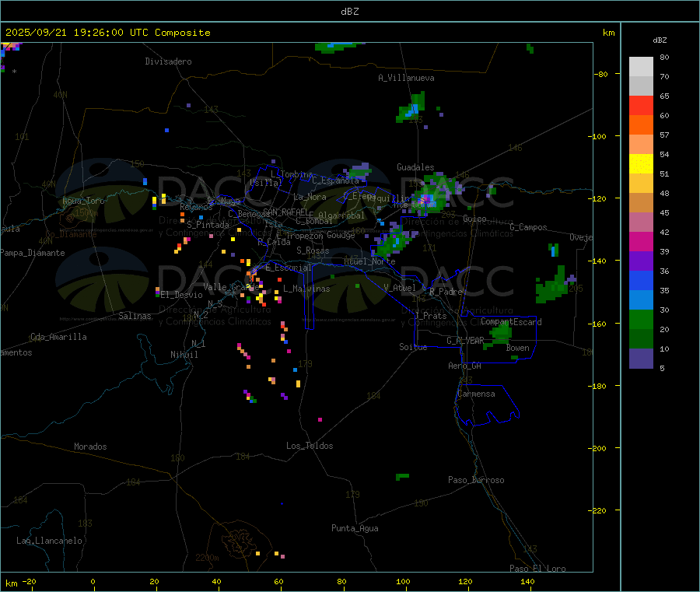Click the timestamp '2025/09/21 19:26:00 UTC Composite'
The image size is (700, 592).
coord(107,33)
